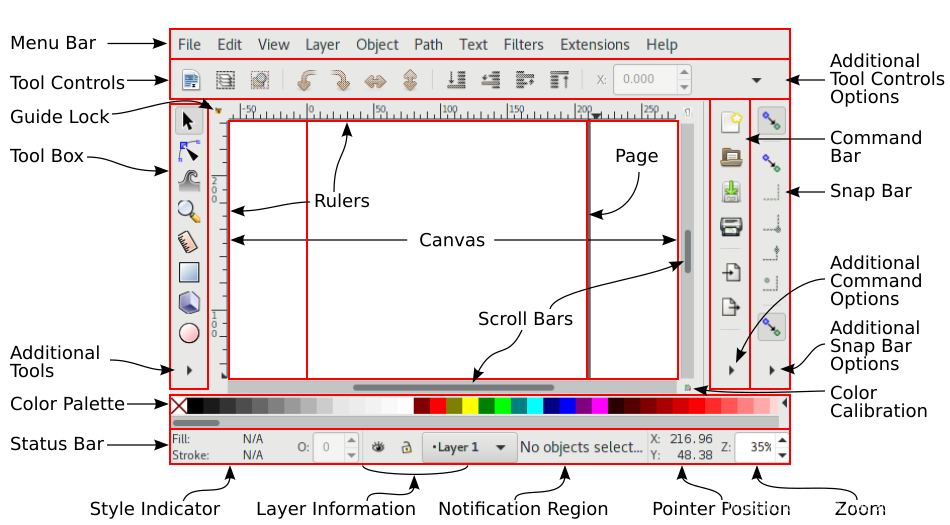Create new document from command bar

point(731,122)
